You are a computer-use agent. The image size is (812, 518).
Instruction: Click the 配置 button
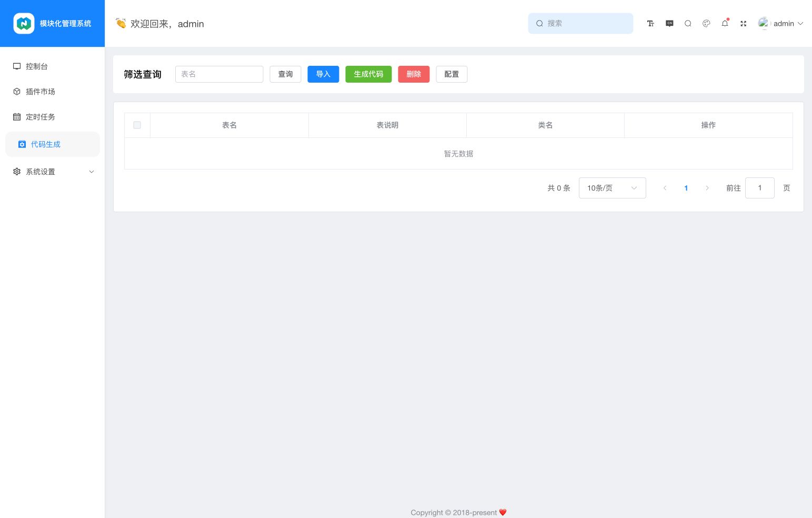tap(452, 74)
